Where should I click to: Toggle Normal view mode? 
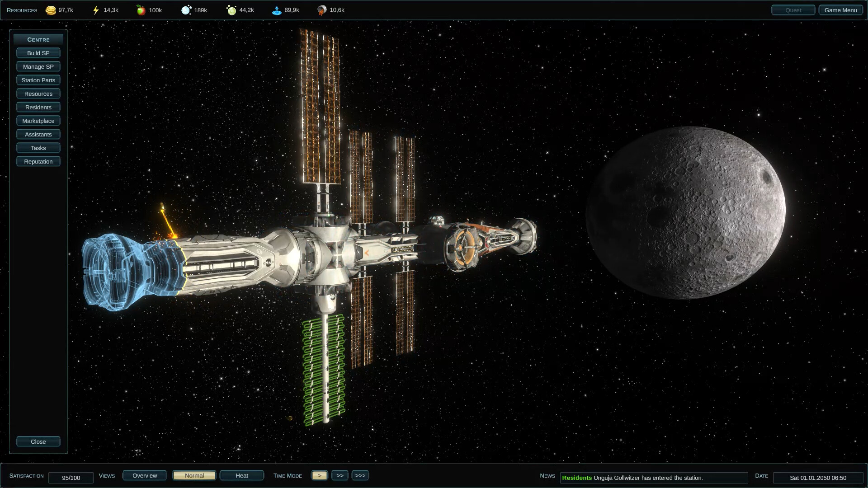coord(194,475)
